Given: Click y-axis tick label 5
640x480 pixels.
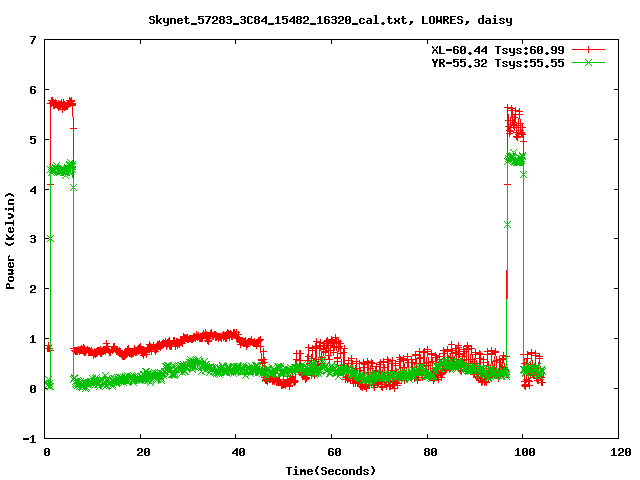Looking at the screenshot, I should 33,140.
